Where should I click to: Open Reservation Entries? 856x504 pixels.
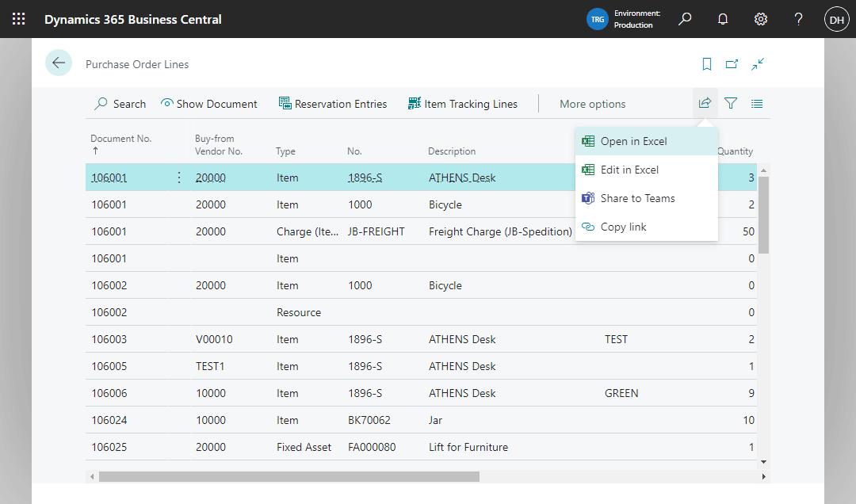pyautogui.click(x=333, y=104)
